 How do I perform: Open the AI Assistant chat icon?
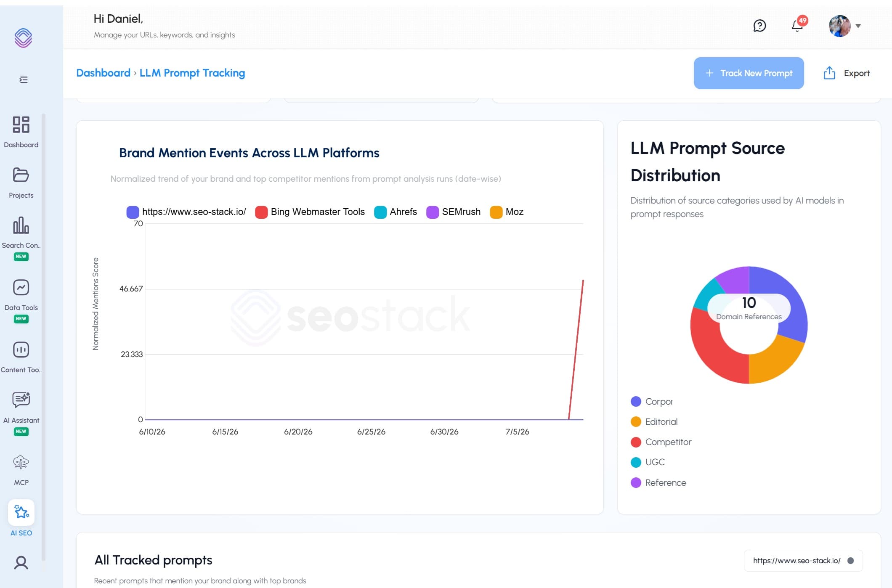[21, 400]
